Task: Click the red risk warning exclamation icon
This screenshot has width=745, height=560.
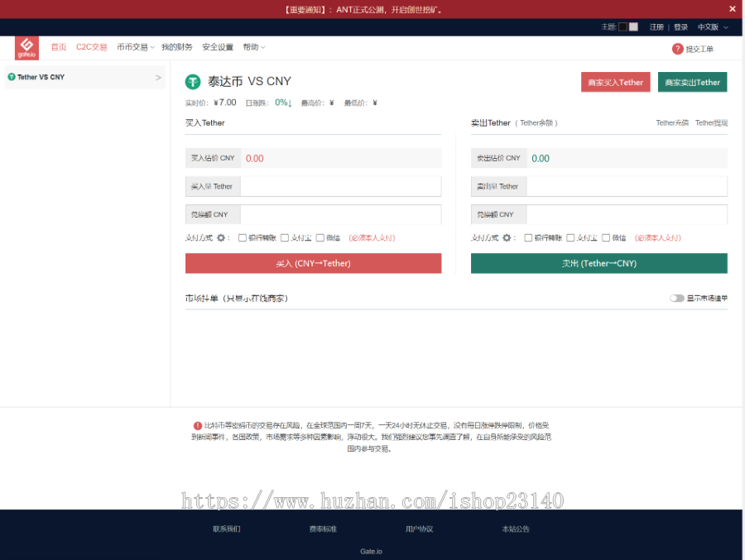Action: tap(198, 425)
